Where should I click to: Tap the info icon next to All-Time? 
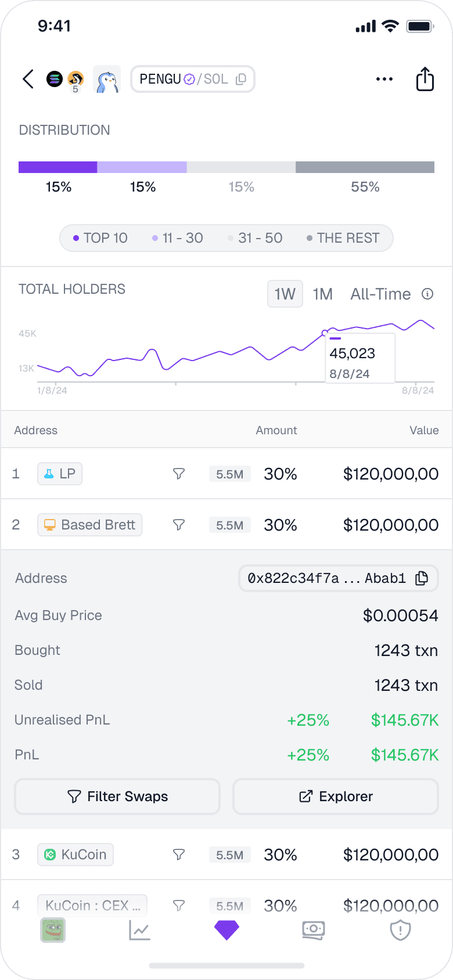(427, 294)
